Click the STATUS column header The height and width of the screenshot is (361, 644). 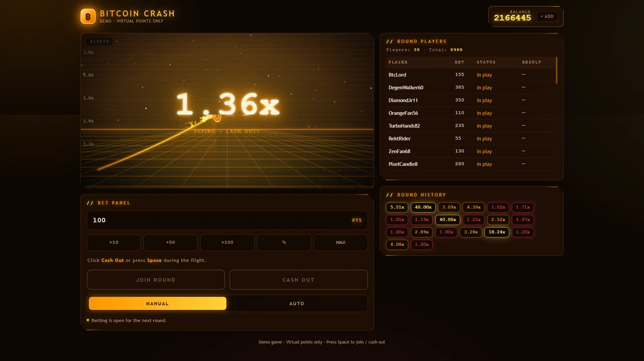[x=486, y=62]
